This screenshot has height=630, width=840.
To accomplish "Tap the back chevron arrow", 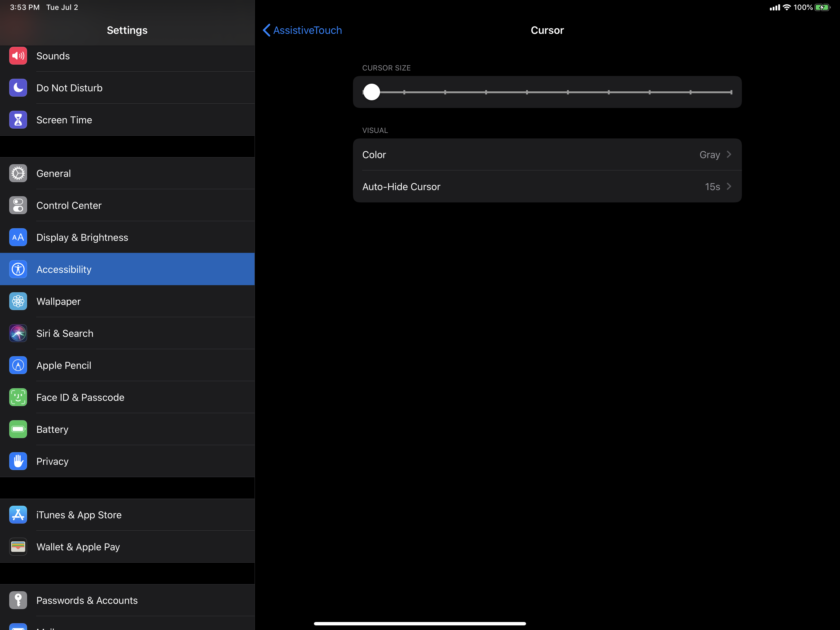I will pos(267,30).
